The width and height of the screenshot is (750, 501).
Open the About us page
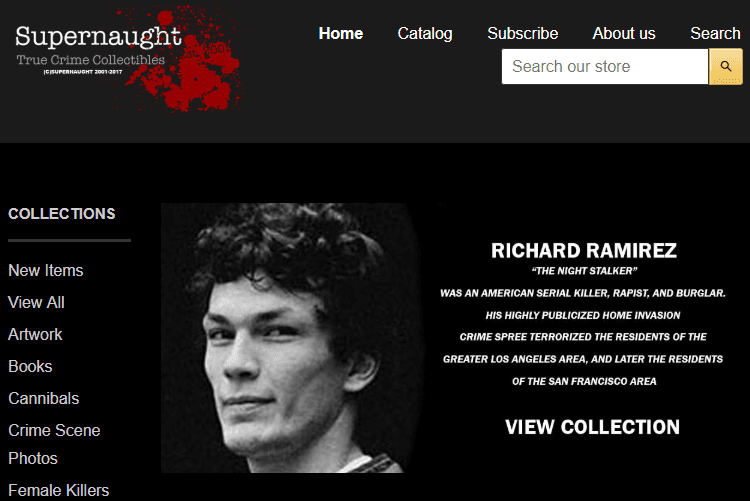(x=624, y=33)
